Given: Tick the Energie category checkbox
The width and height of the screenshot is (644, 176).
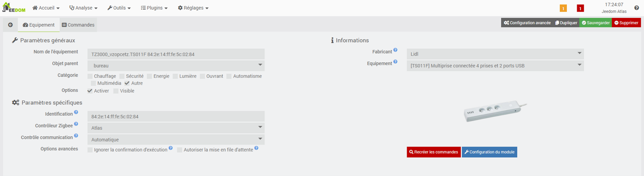Looking at the screenshot, I should pyautogui.click(x=150, y=76).
